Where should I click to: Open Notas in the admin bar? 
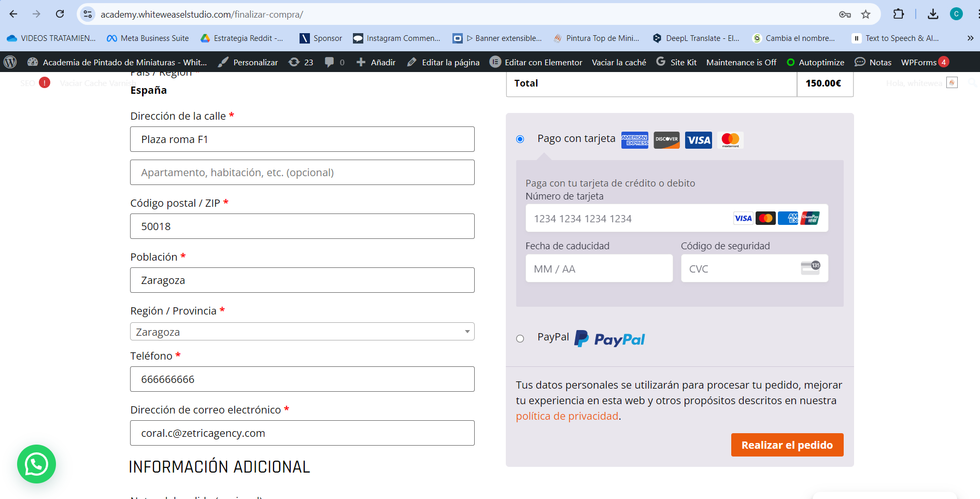click(873, 62)
